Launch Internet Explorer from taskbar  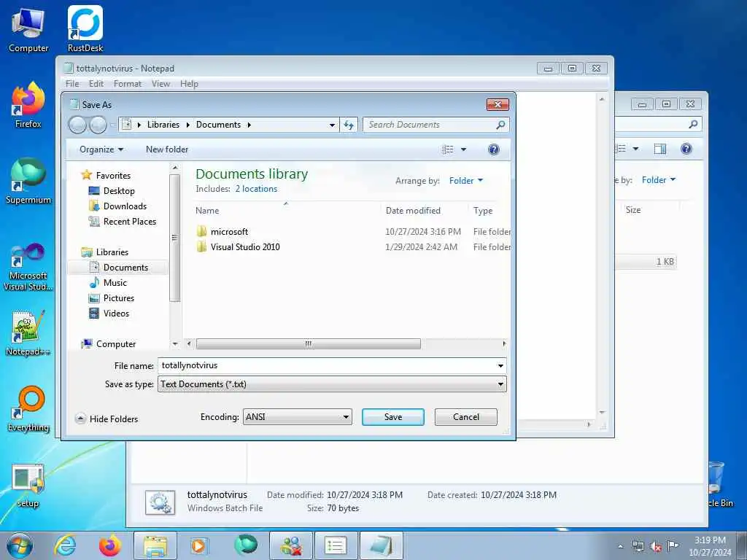click(65, 545)
